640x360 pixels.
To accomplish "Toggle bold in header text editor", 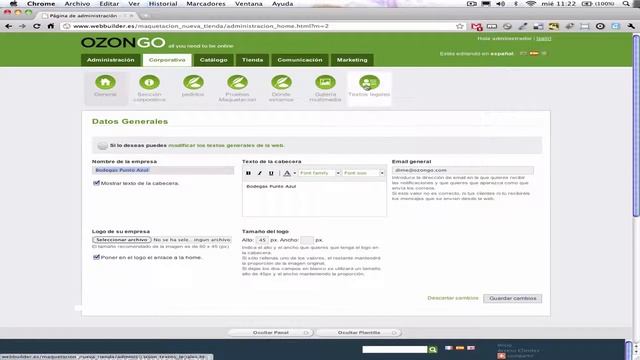I will pyautogui.click(x=248, y=173).
